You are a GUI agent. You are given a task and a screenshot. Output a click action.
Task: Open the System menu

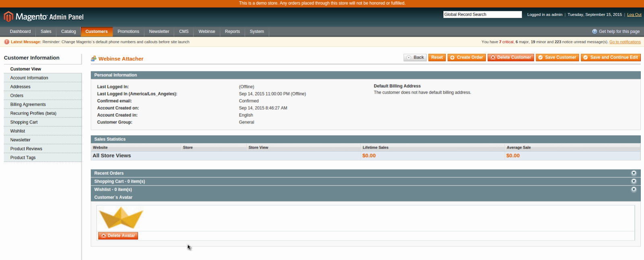pyautogui.click(x=257, y=31)
